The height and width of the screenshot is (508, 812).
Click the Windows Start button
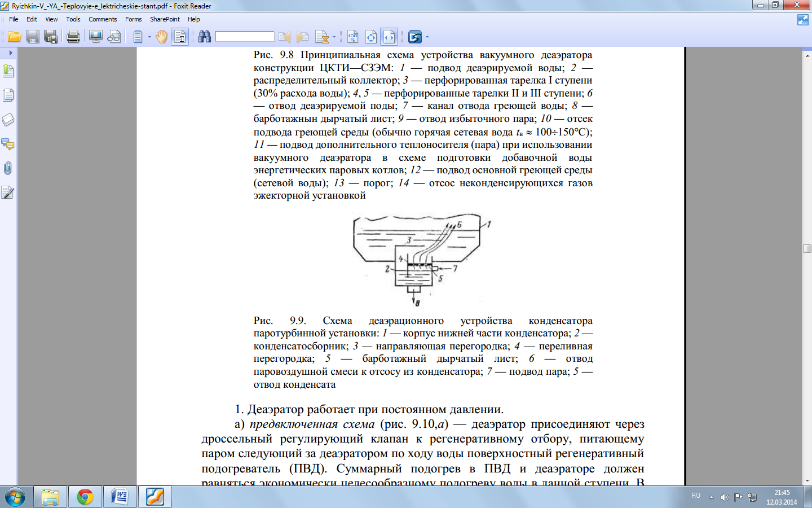(15, 497)
